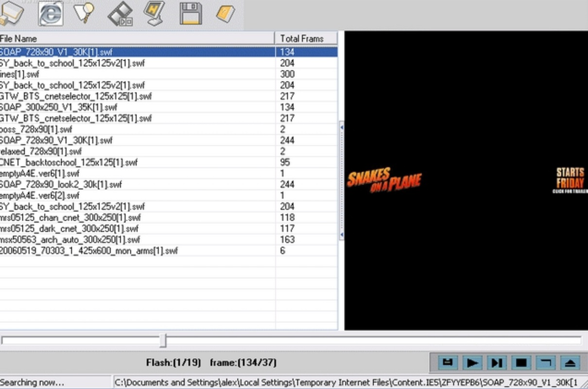Select 20060519_70303_1_425x600_mon_arms[1].swf file

pos(169,250)
